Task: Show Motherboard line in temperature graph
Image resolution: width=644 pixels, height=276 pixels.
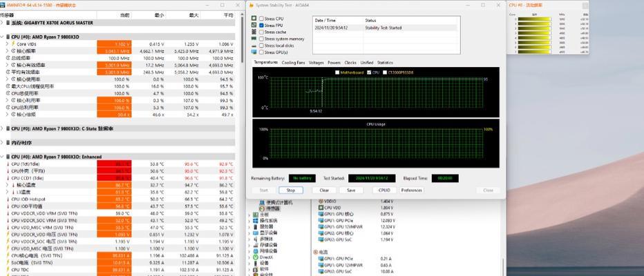Action: click(337, 72)
